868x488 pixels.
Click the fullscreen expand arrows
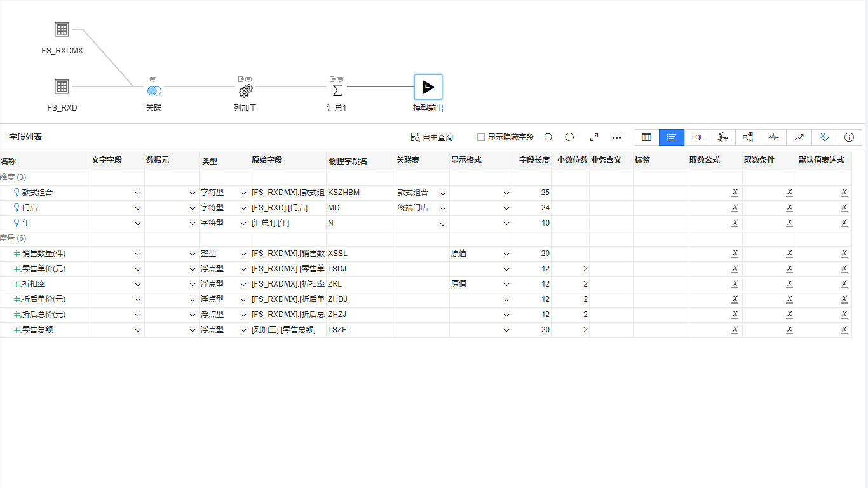(593, 137)
